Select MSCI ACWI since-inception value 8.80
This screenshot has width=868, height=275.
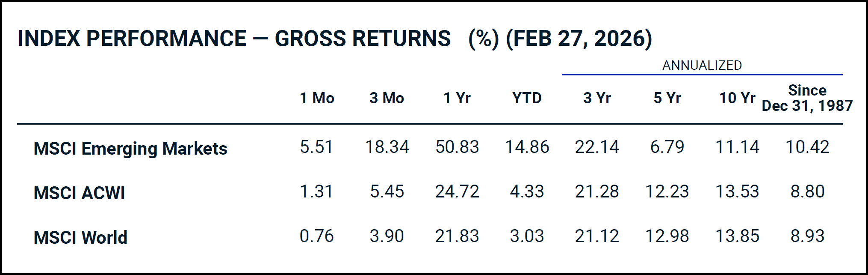[x=807, y=191]
